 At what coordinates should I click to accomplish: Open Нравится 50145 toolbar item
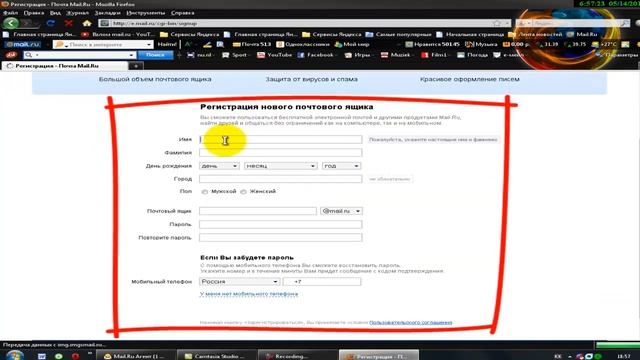[432, 44]
